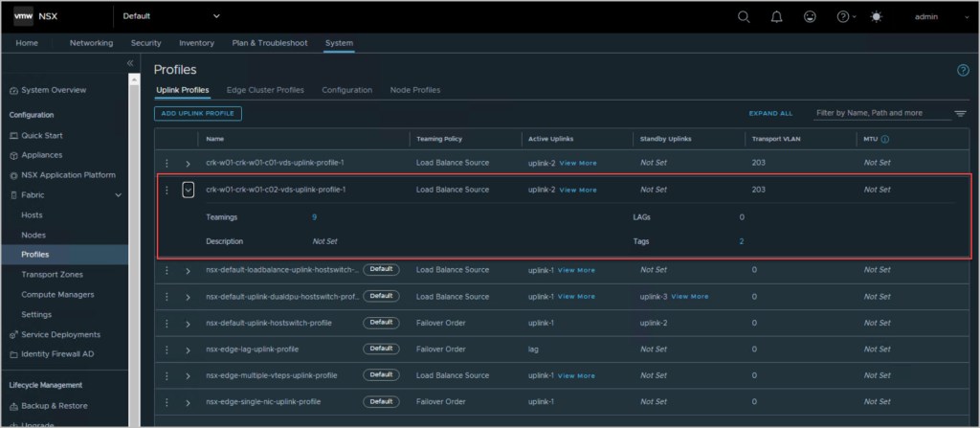
Task: Switch to Edge Cluster Profiles tab
Action: [265, 90]
